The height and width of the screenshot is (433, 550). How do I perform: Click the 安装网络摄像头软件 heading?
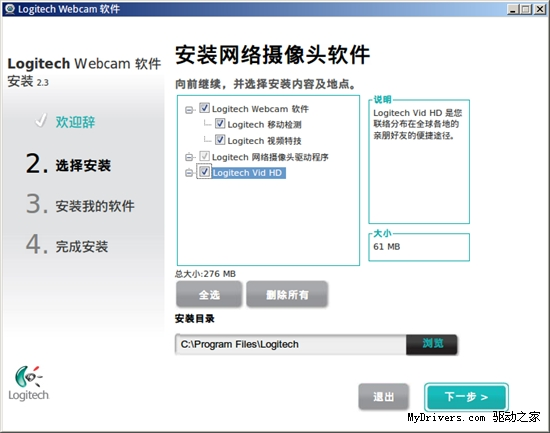[x=272, y=55]
